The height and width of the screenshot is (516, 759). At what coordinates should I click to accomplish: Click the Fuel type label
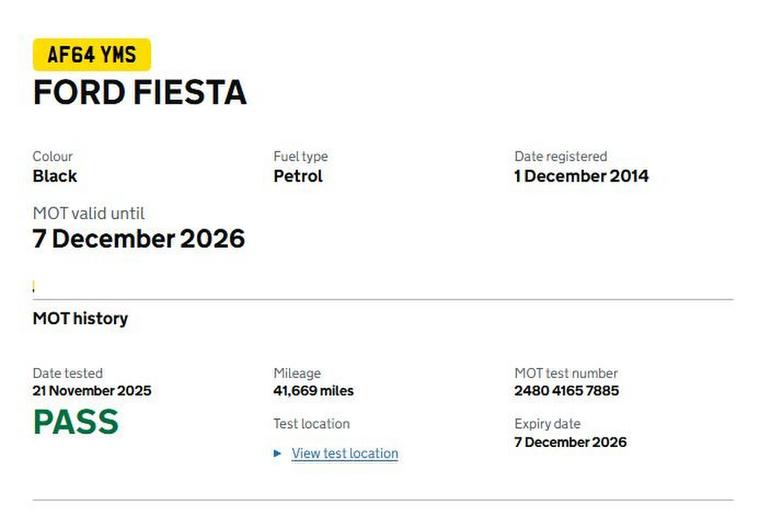300,156
